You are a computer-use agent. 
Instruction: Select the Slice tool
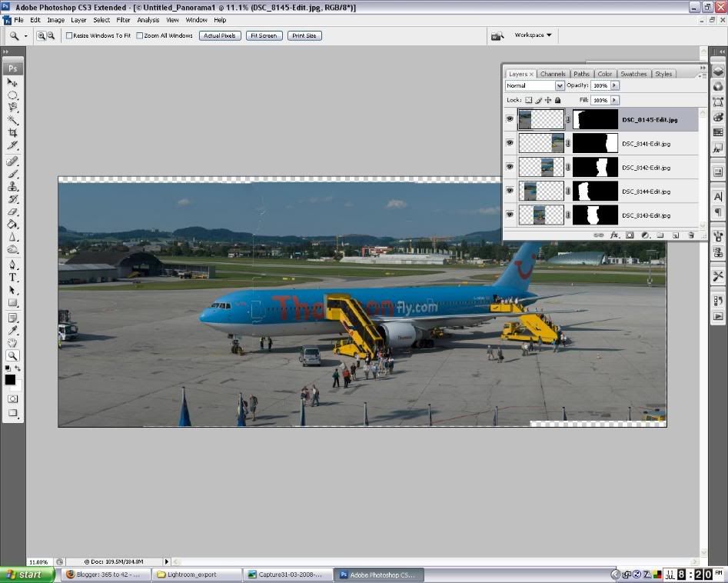pyautogui.click(x=12, y=145)
